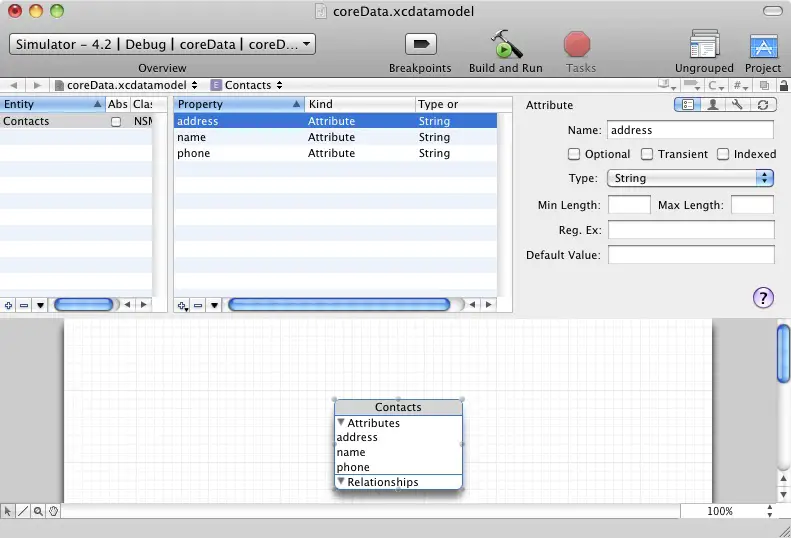Open the Contacts entity navigation pop-up

coord(247,85)
